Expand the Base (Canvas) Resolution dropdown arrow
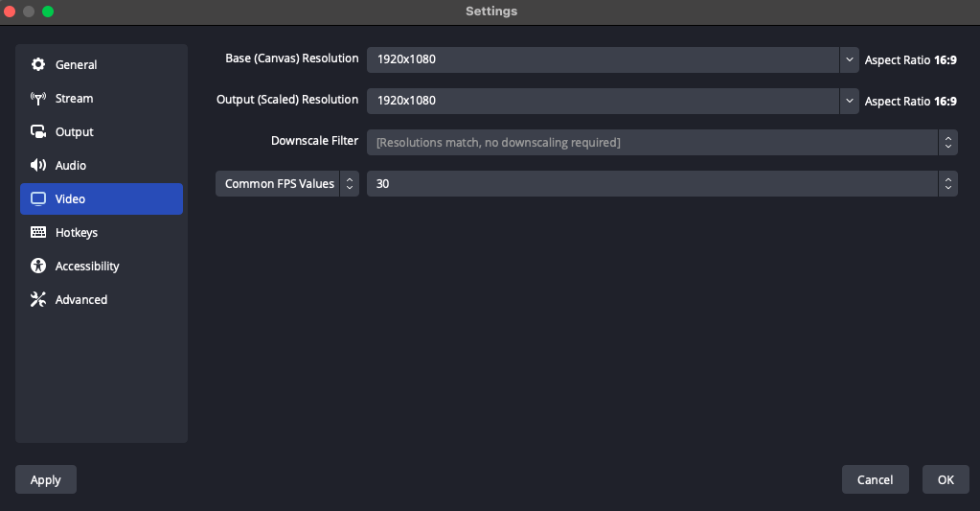Viewport: 980px width, 511px height. [x=849, y=59]
